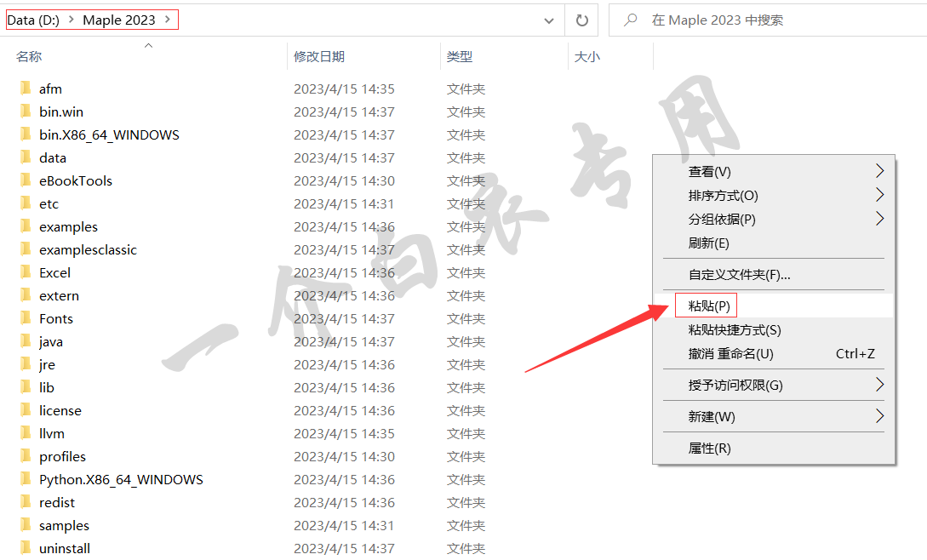This screenshot has height=560, width=927.
Task: Select 粘贴快捷方式(S) menu entry
Action: tap(773, 330)
